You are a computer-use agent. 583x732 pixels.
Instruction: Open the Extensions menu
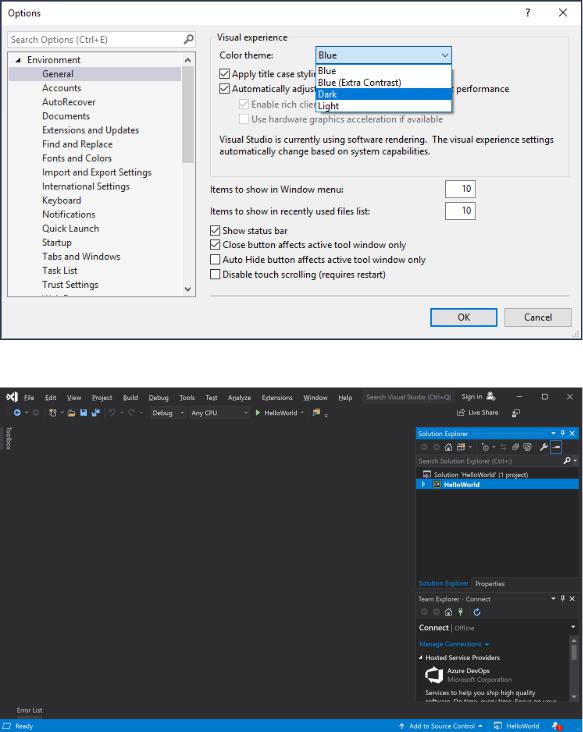point(277,398)
